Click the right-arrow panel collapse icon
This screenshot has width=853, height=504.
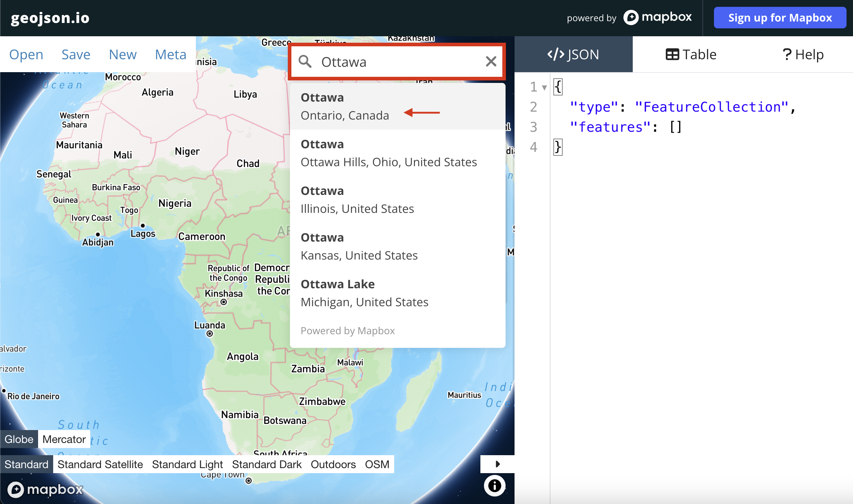click(x=497, y=464)
